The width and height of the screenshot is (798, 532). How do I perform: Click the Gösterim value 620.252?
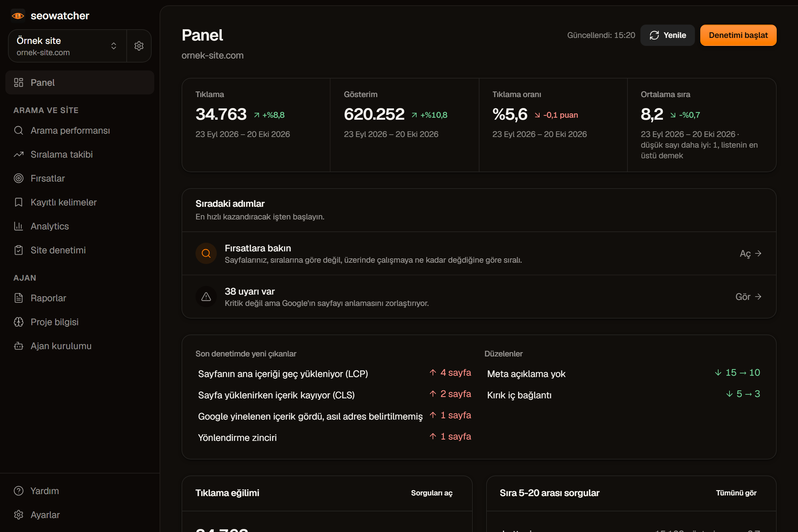374,114
